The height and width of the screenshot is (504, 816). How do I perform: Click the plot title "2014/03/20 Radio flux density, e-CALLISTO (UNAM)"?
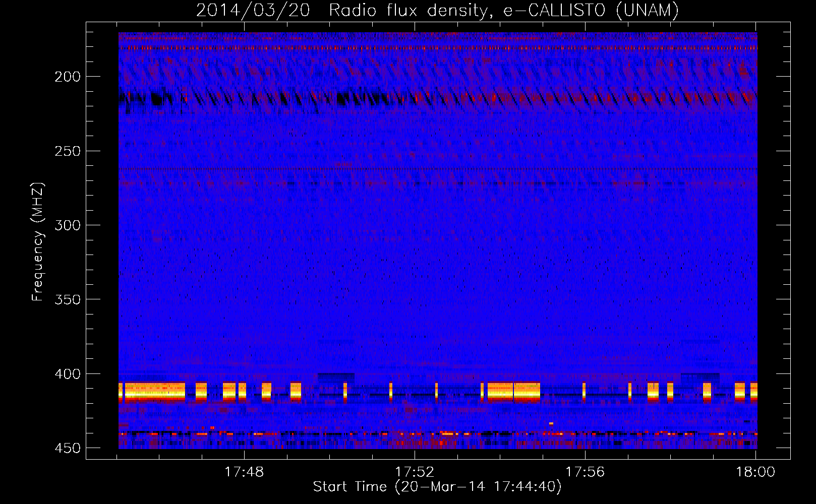point(437,10)
